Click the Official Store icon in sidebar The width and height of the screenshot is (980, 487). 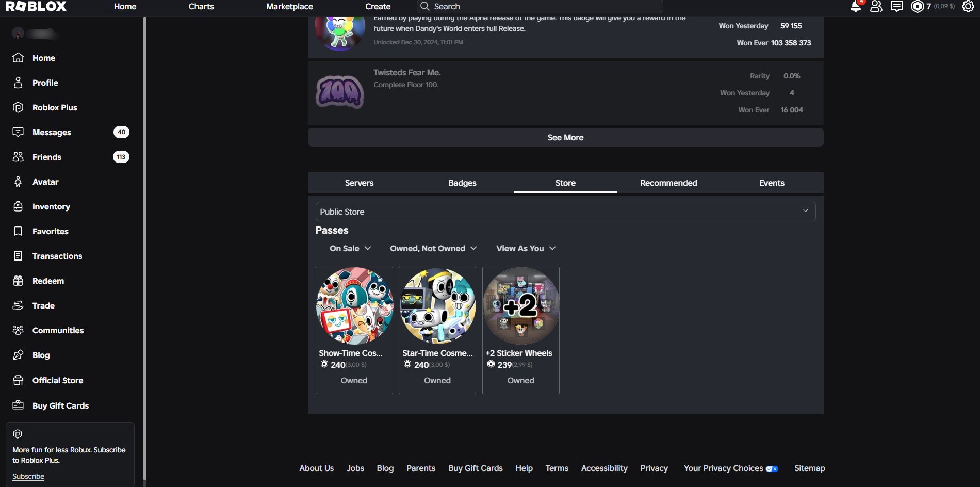(x=18, y=380)
